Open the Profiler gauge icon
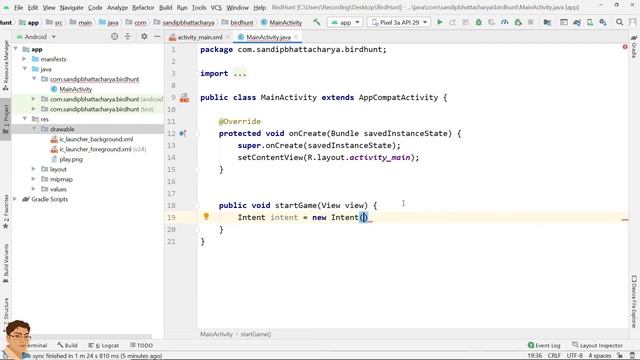This screenshot has width=640, height=360. (504, 22)
